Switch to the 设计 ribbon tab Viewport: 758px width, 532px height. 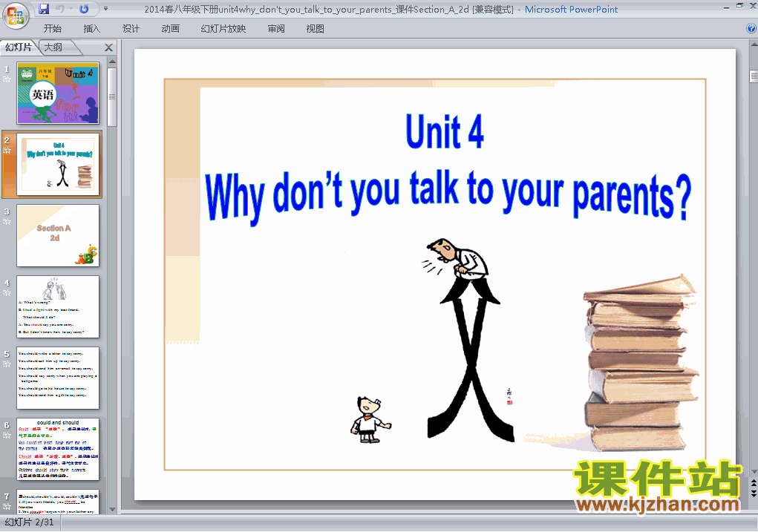(131, 29)
